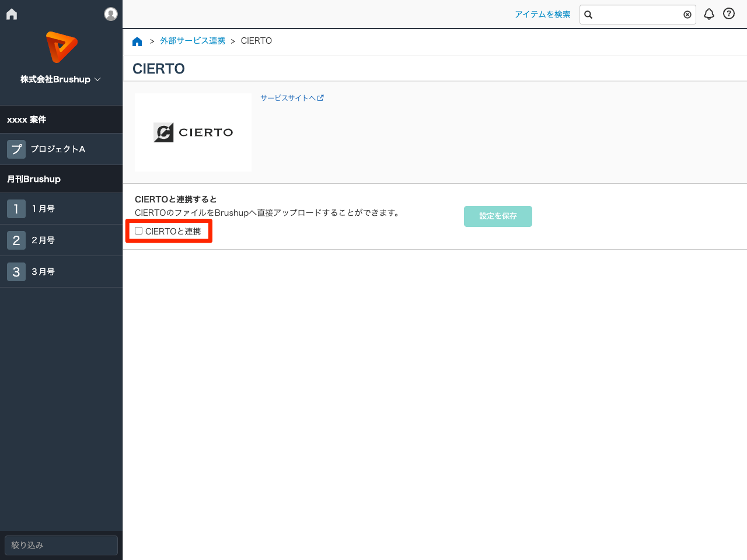Screen dimensions: 747x560
Task: Click the 設定を保存 button
Action: coord(498,216)
